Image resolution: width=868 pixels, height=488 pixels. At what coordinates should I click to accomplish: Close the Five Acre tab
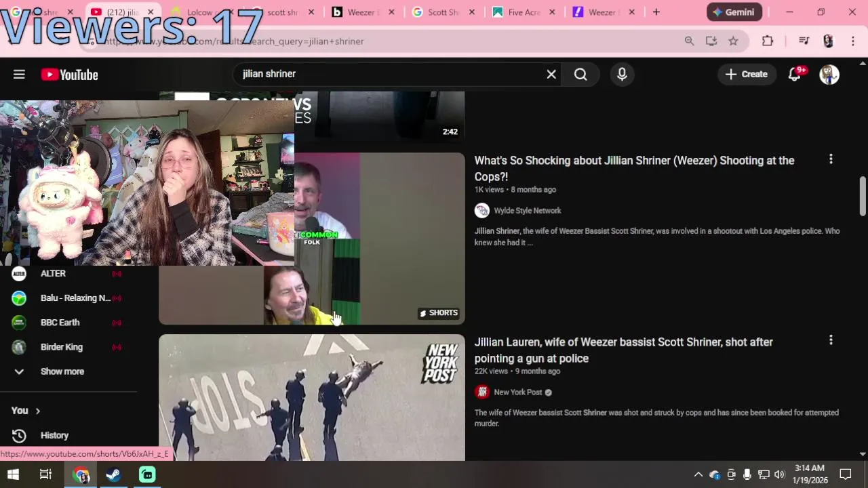(x=552, y=12)
